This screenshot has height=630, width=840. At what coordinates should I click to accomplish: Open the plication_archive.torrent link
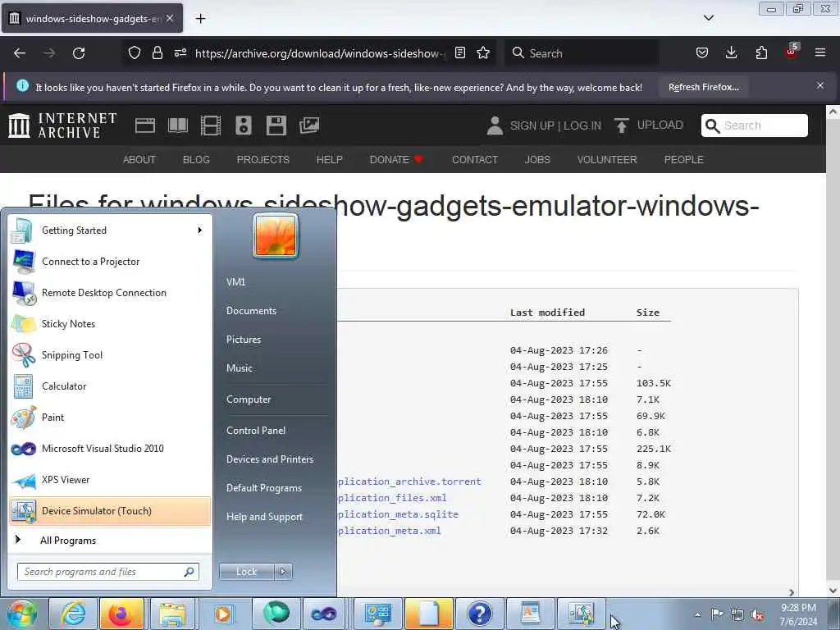click(409, 482)
